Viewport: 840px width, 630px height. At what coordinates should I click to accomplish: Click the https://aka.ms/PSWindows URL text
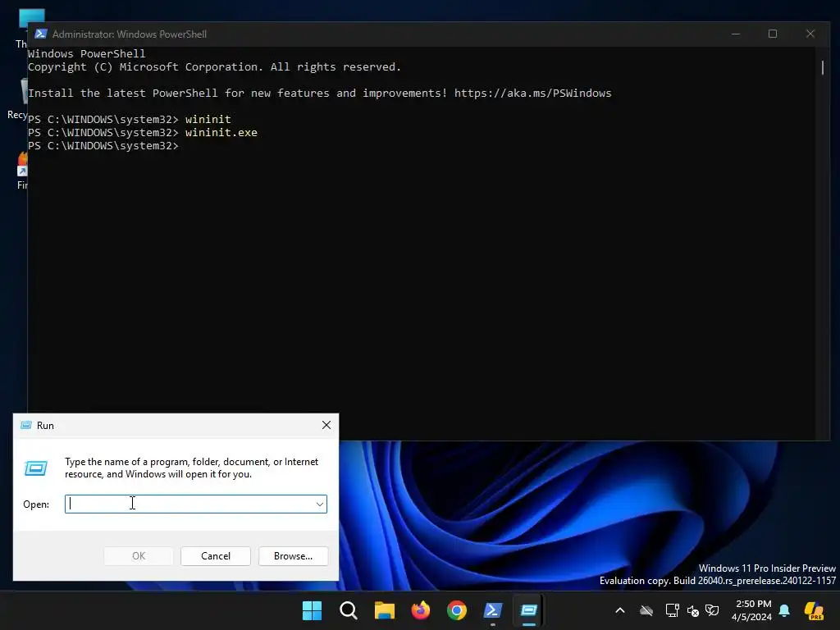click(x=532, y=93)
